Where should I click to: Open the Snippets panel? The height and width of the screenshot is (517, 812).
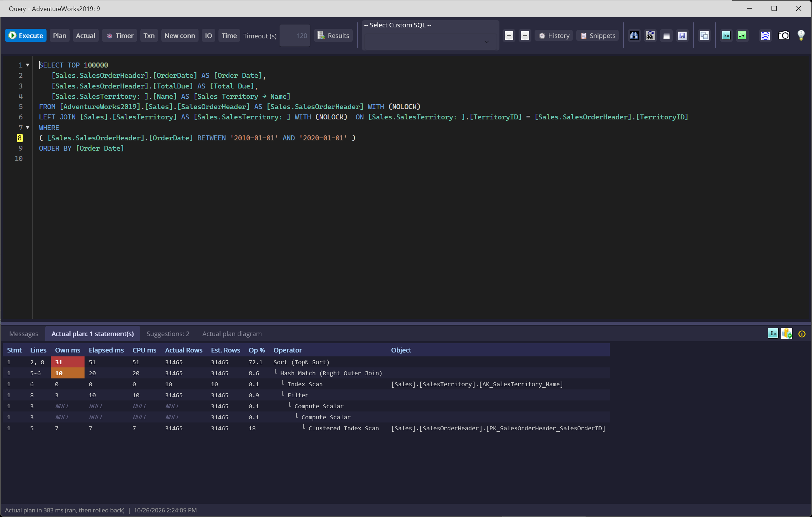598,36
